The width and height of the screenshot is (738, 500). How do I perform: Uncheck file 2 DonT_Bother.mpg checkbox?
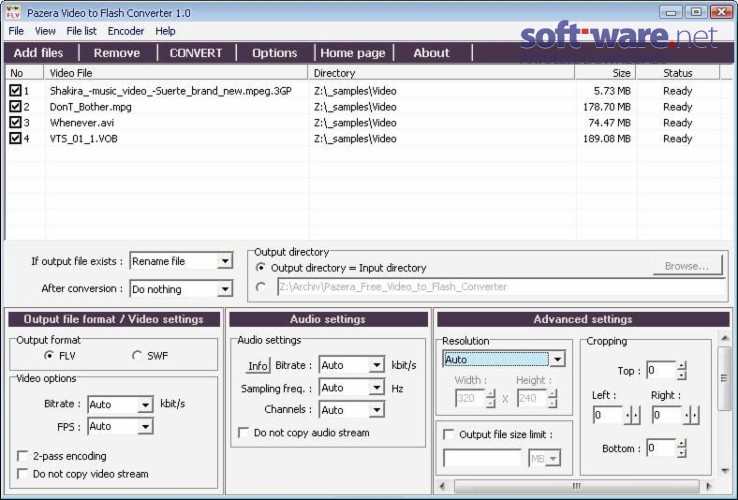[15, 106]
